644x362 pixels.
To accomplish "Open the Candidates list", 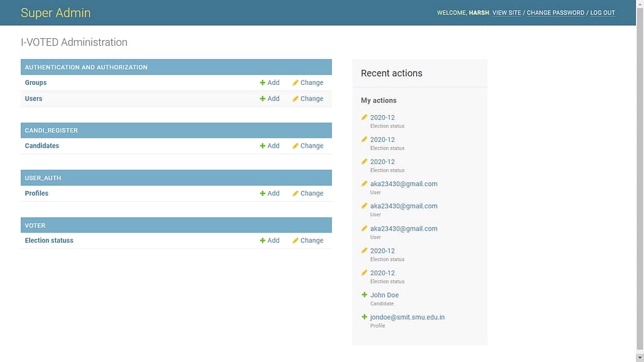I will pos(42,145).
